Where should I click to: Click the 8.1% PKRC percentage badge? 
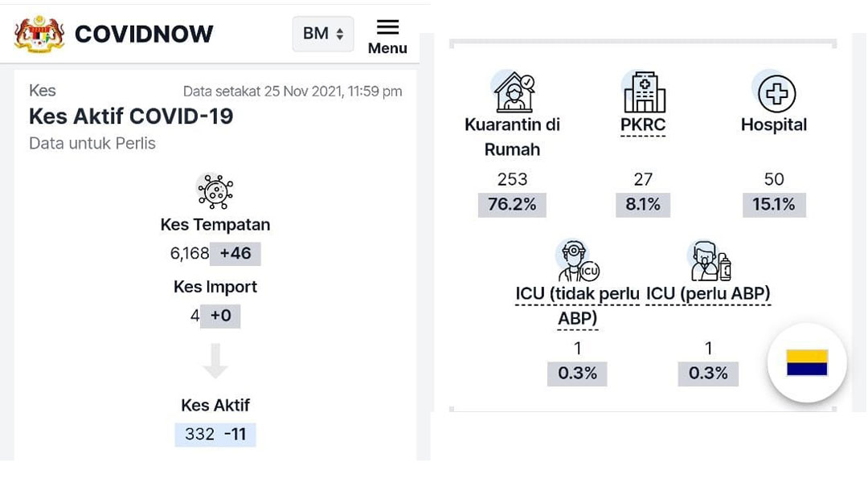click(x=643, y=205)
